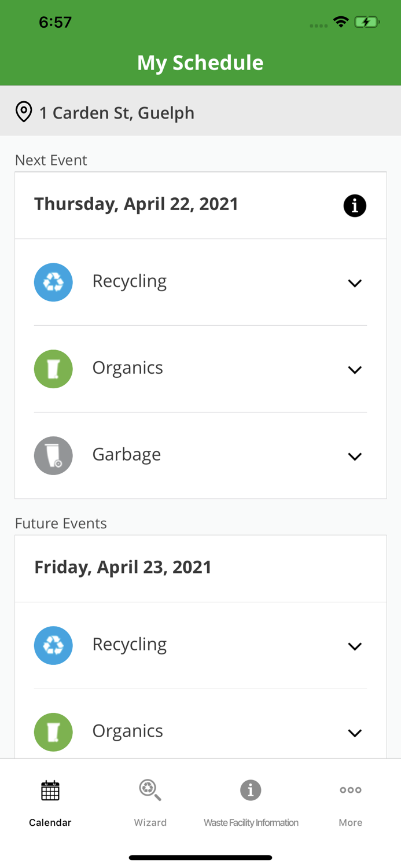
Task: Tap the Thursday, April 22, 2021 heading
Action: [137, 204]
